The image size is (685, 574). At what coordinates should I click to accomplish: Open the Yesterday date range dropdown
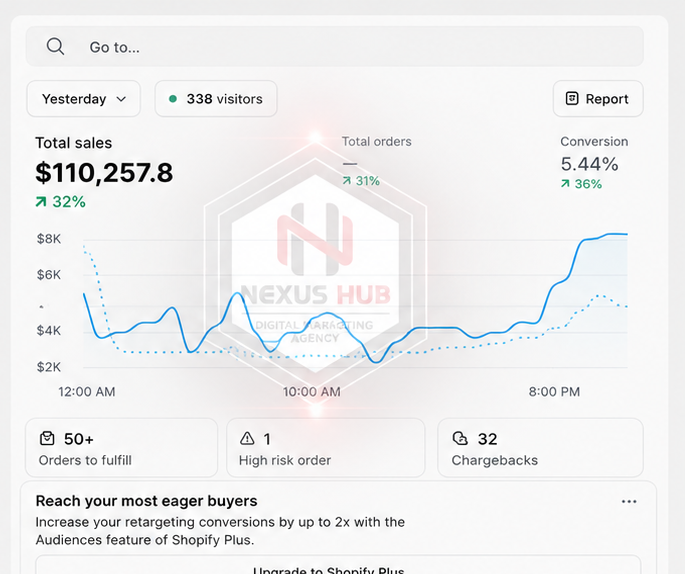click(83, 99)
